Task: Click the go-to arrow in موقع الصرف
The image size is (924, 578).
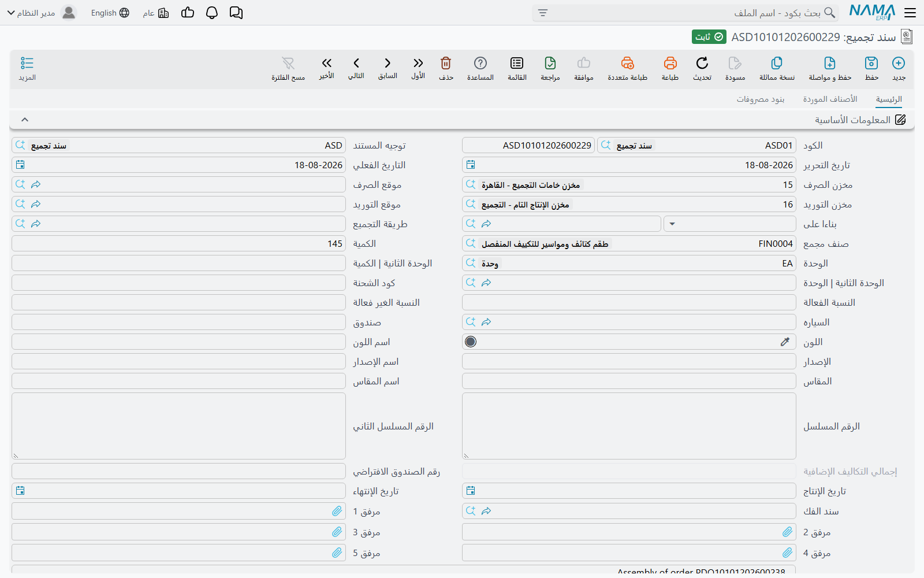Action: (36, 184)
